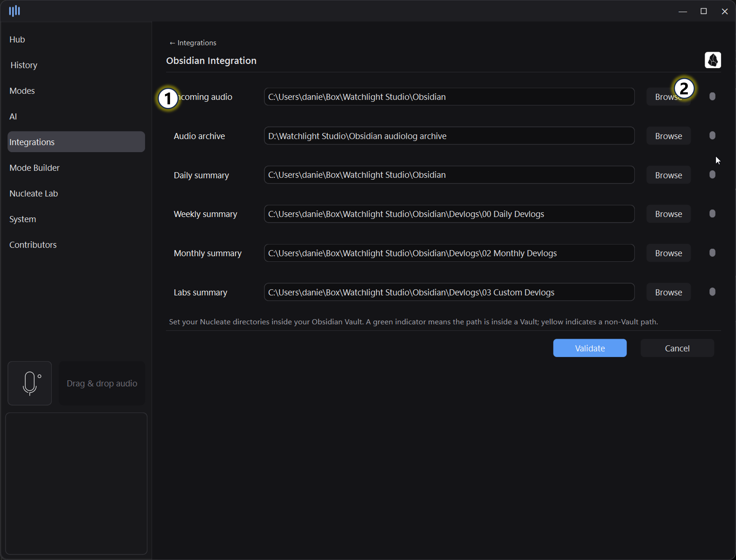Cancel the Obsidian integration changes

click(x=677, y=348)
